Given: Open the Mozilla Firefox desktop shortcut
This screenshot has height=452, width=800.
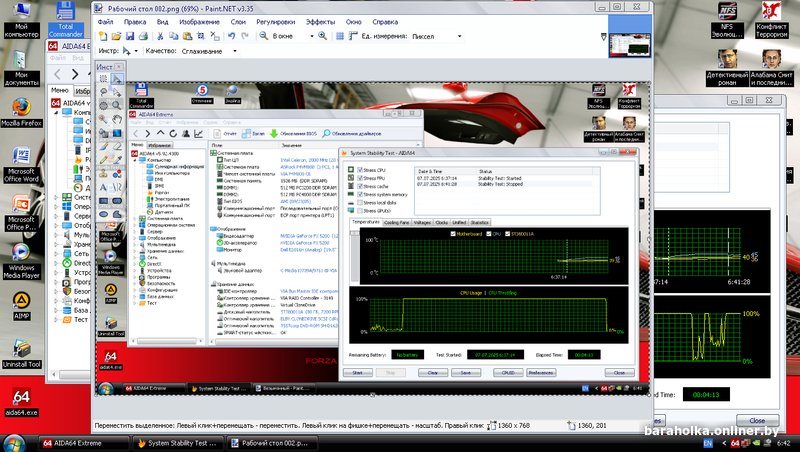Looking at the screenshot, I should 20,108.
